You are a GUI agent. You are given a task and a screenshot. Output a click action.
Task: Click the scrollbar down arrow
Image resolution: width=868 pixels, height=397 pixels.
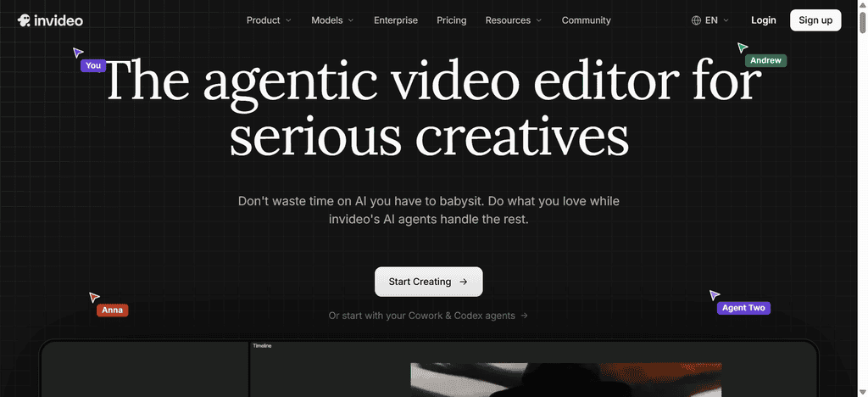click(x=863, y=393)
